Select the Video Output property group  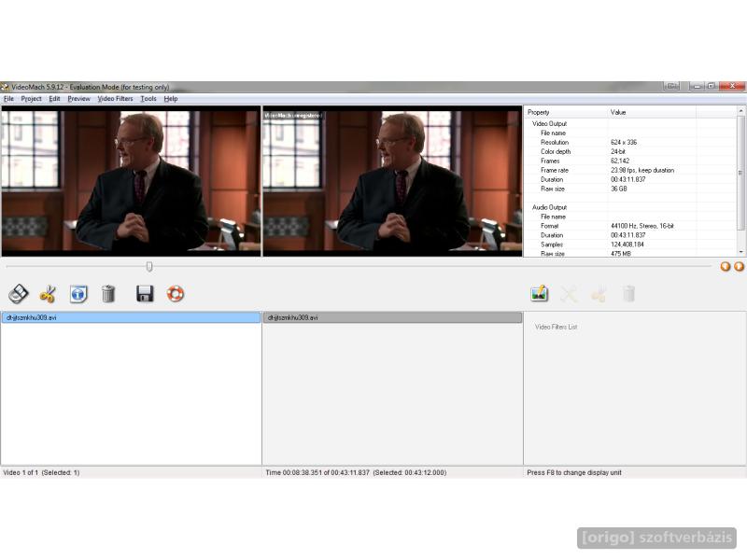tap(549, 124)
